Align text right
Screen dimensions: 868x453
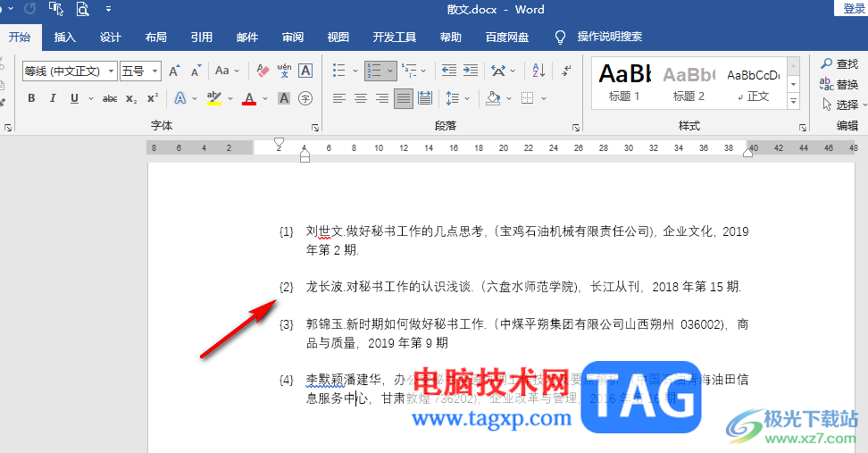[382, 98]
